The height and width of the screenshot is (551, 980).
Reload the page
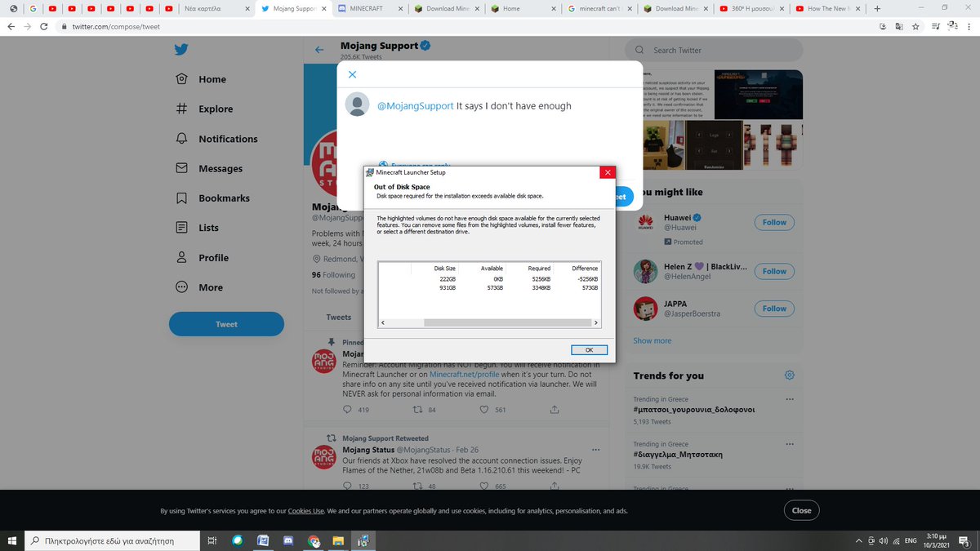[45, 26]
